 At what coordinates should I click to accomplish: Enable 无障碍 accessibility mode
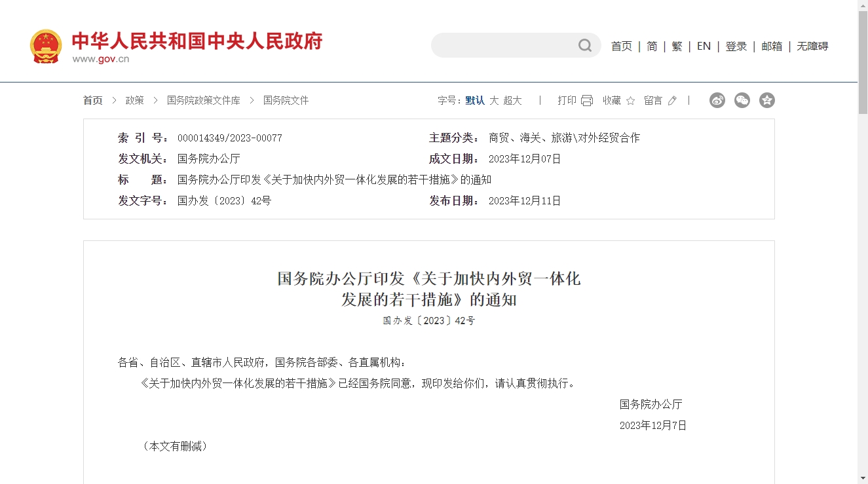[812, 46]
